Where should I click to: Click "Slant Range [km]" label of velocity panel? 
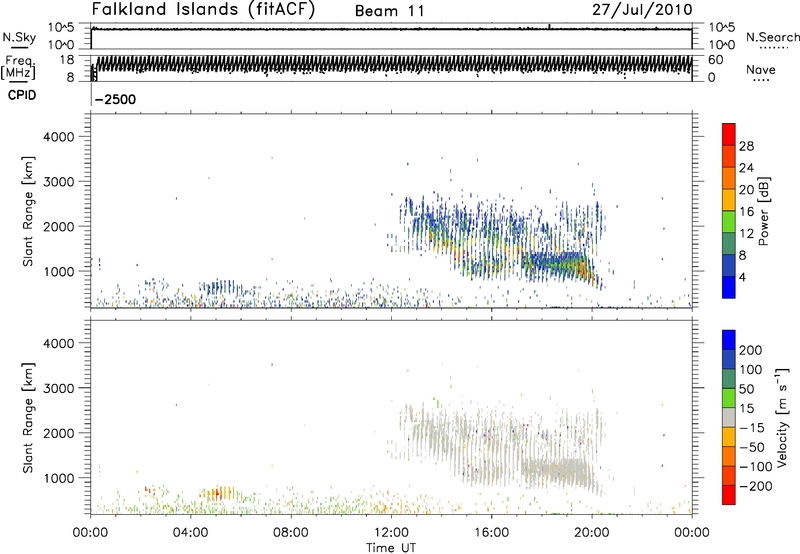coord(28,418)
